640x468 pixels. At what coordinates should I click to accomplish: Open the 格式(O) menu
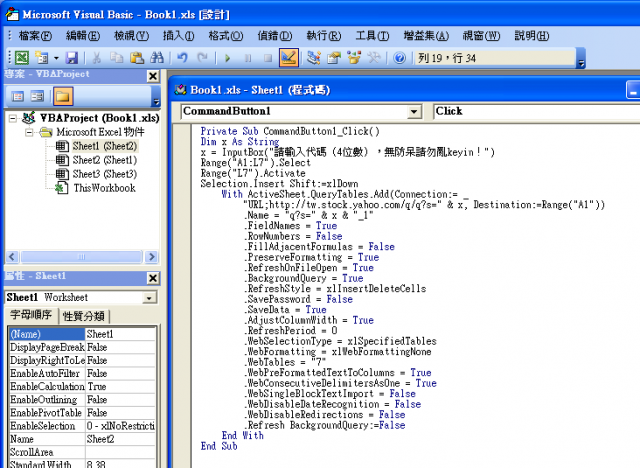point(226,36)
